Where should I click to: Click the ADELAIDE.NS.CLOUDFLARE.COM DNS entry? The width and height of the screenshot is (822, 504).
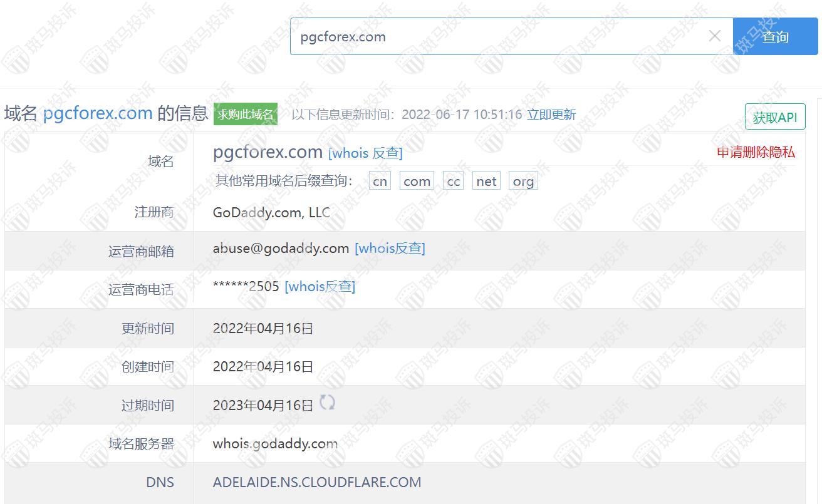[x=317, y=482]
